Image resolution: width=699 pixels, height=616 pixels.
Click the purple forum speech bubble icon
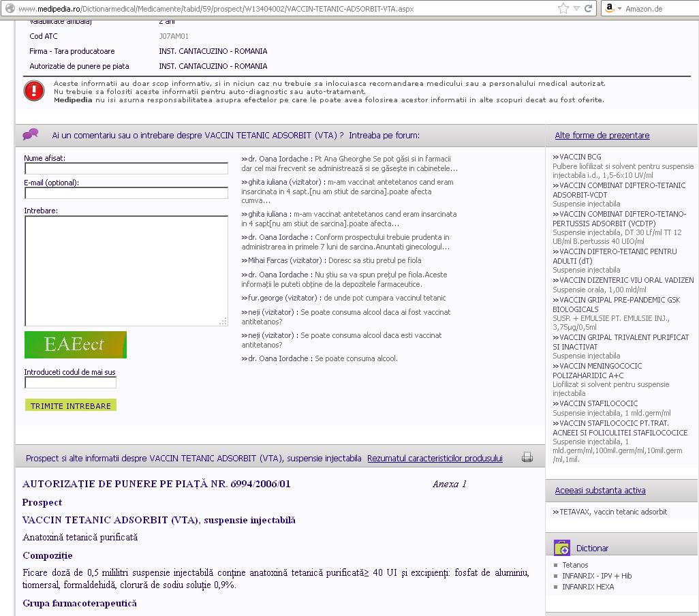point(31,134)
